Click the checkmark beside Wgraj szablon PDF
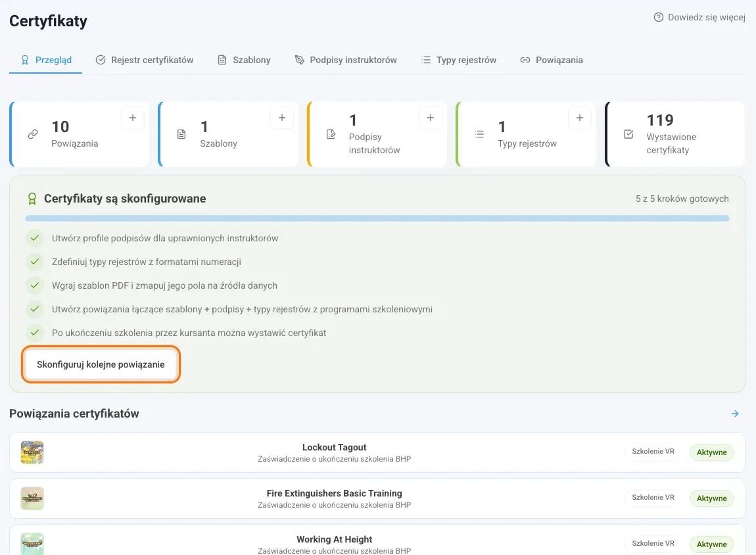The height and width of the screenshot is (555, 756). (35, 285)
